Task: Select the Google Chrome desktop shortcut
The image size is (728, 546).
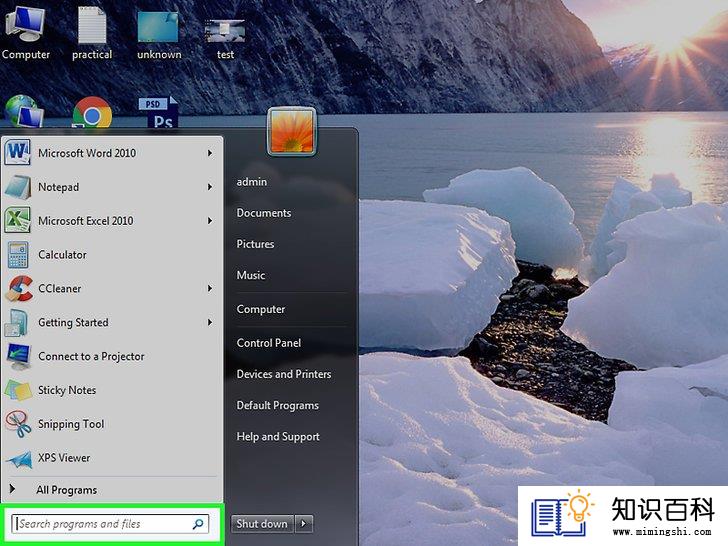Action: 92,112
